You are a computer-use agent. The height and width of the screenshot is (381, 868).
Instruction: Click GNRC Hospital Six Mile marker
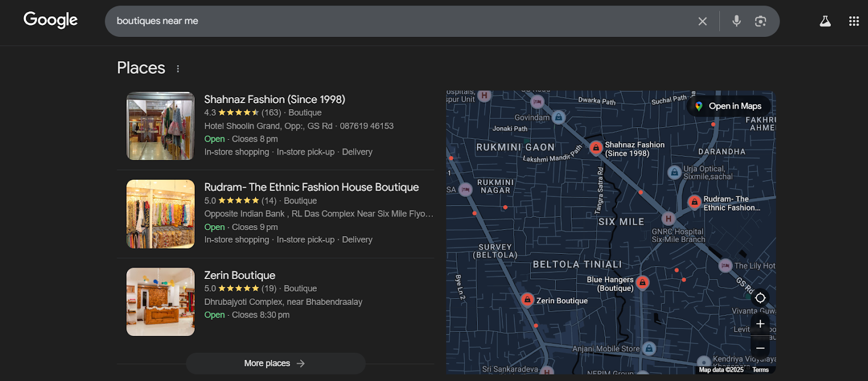point(668,219)
